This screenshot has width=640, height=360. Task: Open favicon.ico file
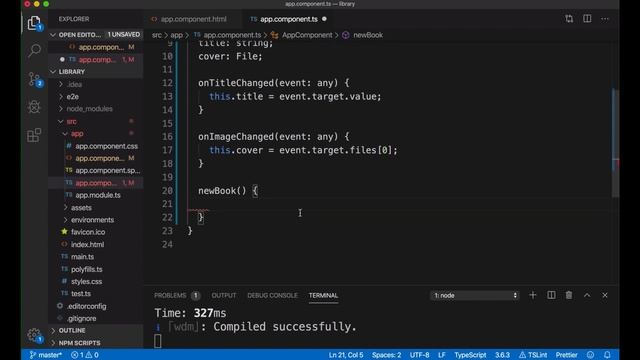click(x=88, y=232)
